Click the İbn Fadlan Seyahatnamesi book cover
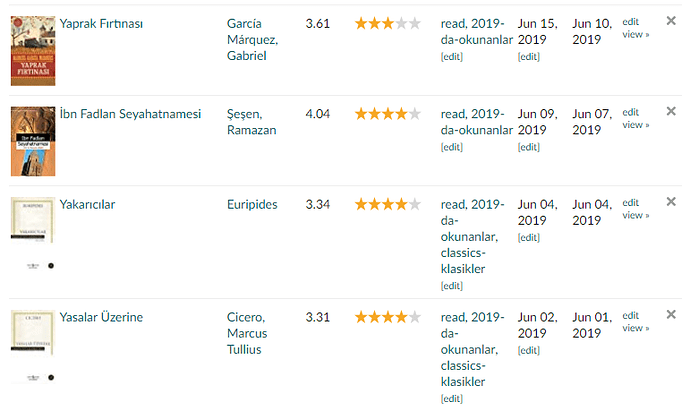The image size is (690, 410). click(32, 141)
